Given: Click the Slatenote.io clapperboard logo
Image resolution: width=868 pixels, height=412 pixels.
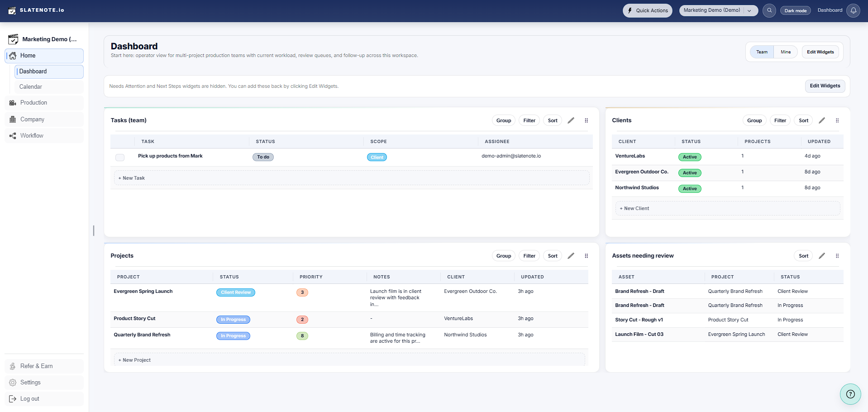Looking at the screenshot, I should [x=12, y=10].
